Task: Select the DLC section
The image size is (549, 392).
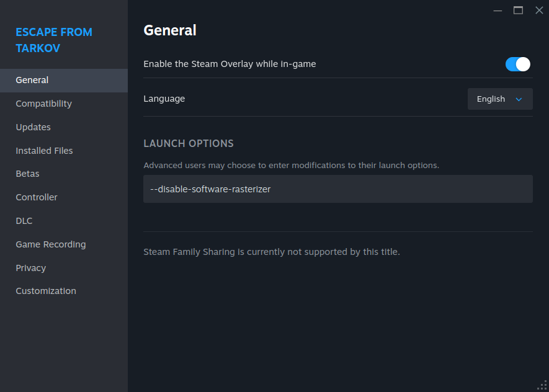Action: point(24,221)
